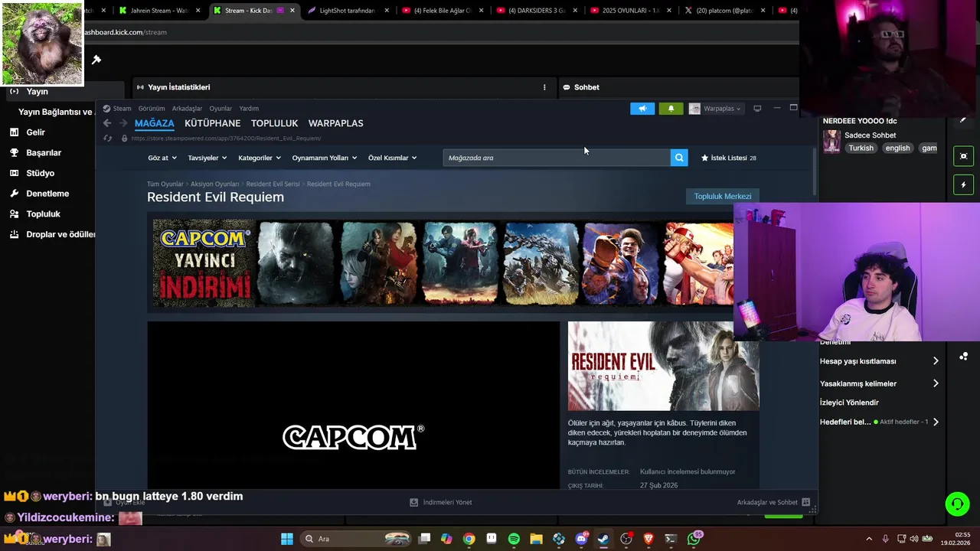This screenshot has height=551, width=980.
Task: Open the WARPAPLAS profile tab
Action: (335, 123)
